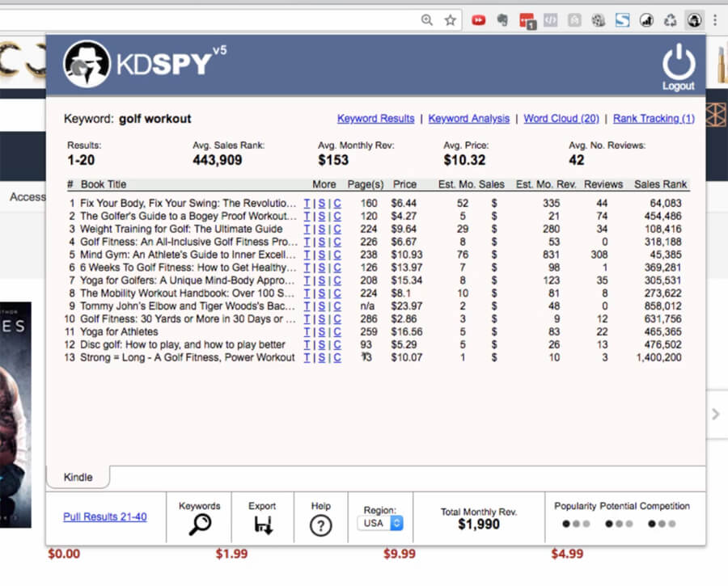Click the KDSPY spy logo
The image size is (728, 586).
coord(87,64)
